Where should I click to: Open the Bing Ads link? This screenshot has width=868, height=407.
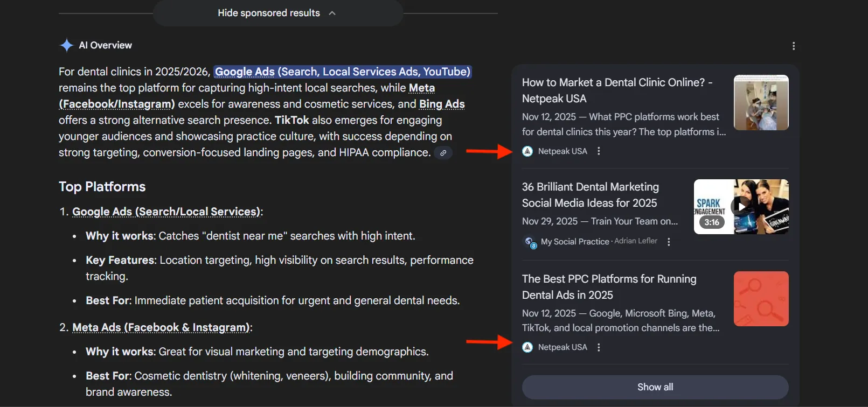pos(442,103)
